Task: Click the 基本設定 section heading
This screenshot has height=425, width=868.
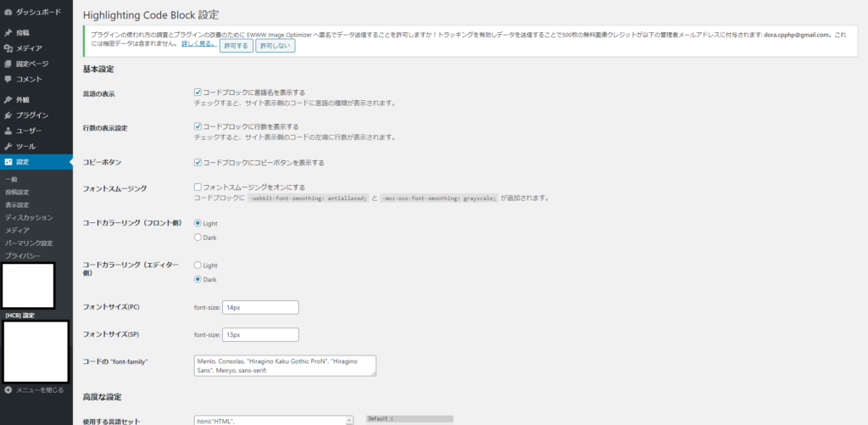Action: point(98,70)
